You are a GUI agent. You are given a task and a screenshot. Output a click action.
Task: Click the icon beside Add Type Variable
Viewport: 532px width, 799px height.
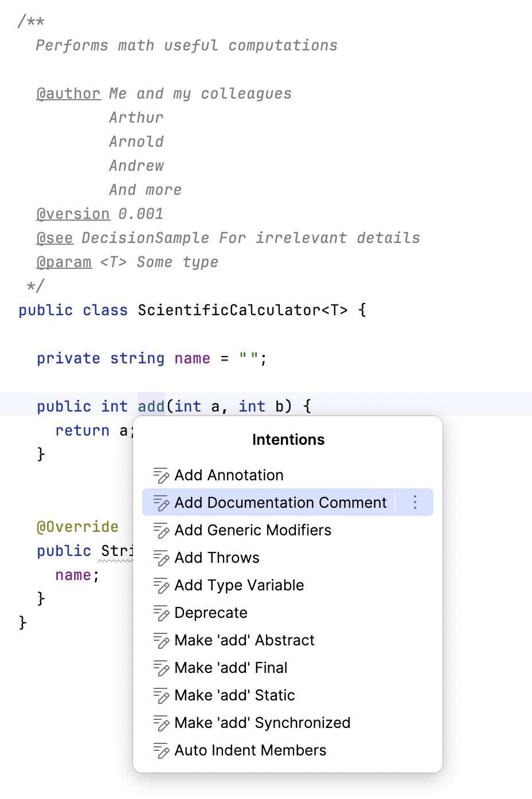tap(161, 585)
